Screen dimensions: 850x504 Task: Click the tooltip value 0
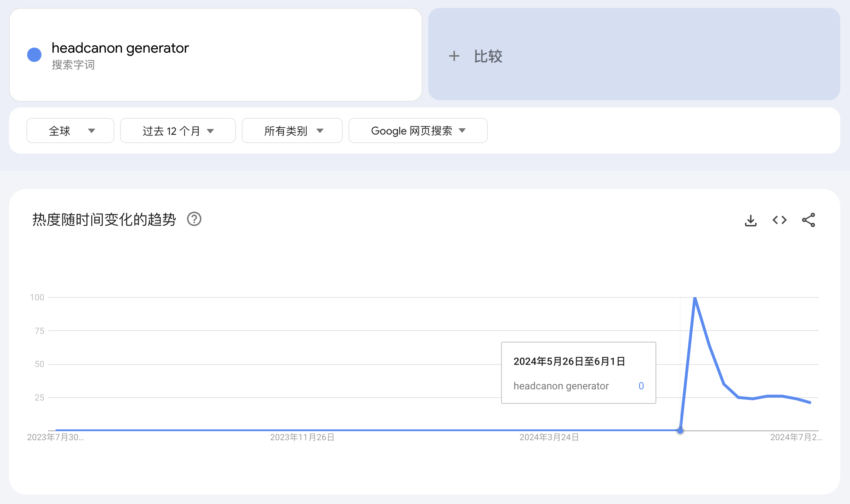[641, 386]
